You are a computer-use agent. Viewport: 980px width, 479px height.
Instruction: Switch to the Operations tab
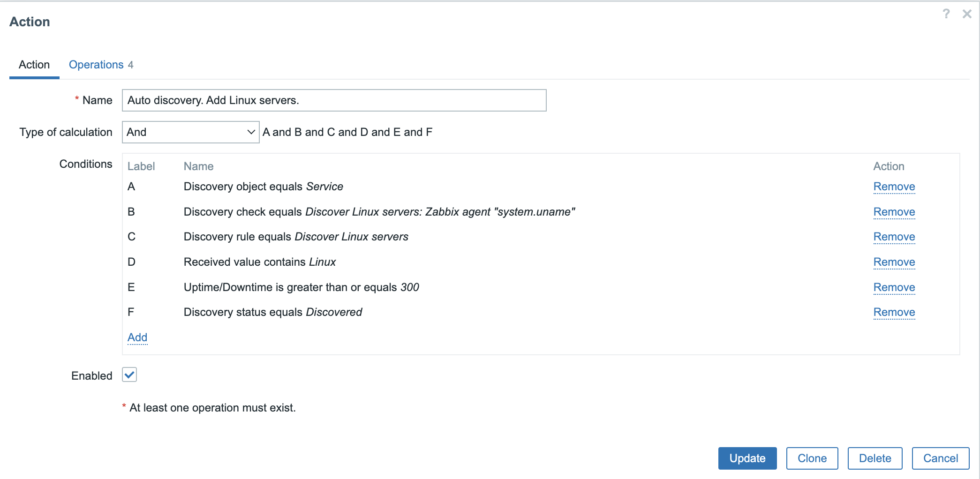[x=96, y=65]
